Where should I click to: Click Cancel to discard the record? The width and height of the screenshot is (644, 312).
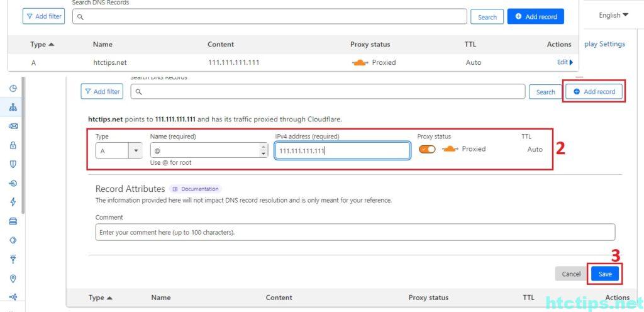pyautogui.click(x=571, y=274)
